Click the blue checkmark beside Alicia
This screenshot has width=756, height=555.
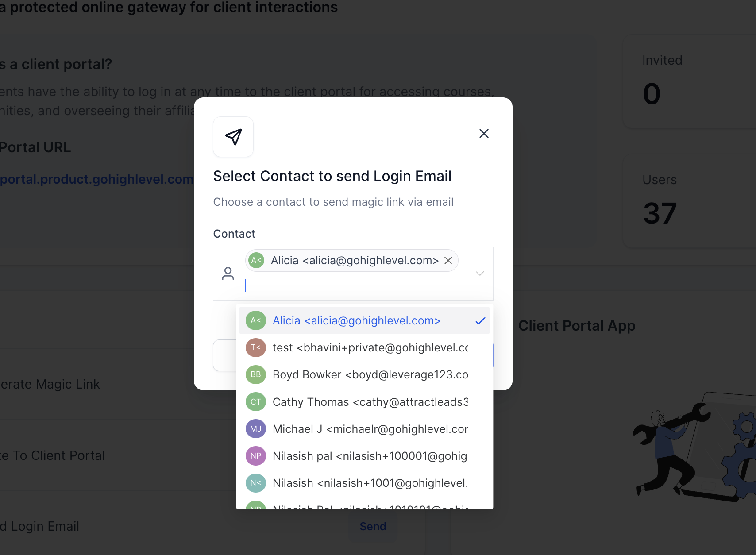pos(480,320)
